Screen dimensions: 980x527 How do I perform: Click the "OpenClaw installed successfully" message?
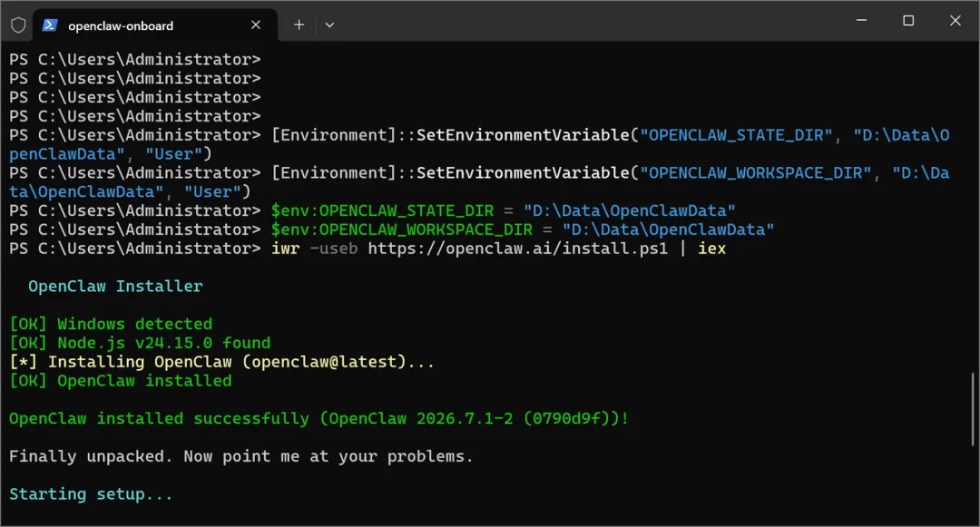click(318, 418)
